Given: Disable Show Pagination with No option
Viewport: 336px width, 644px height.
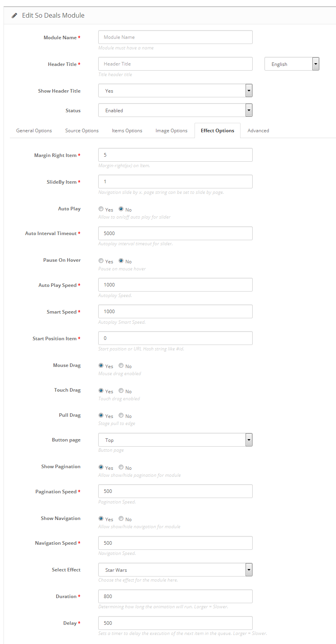Looking at the screenshot, I should click(121, 467).
